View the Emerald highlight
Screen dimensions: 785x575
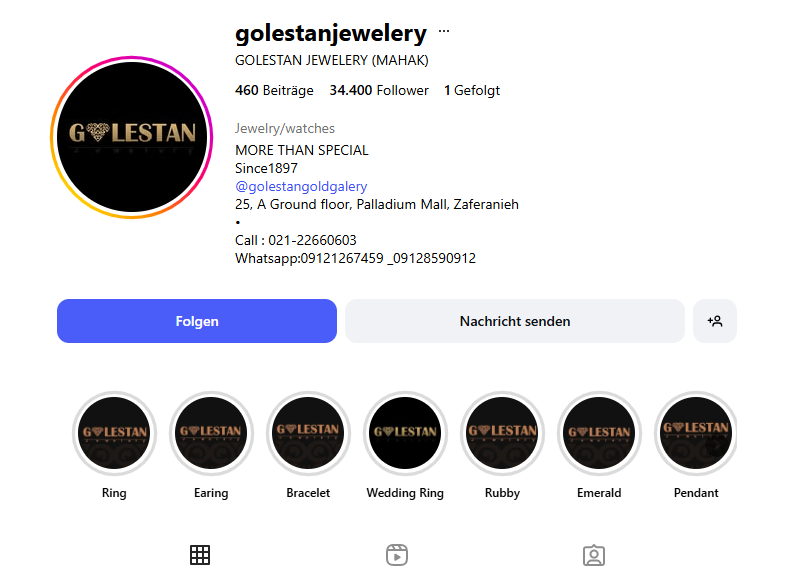[x=599, y=433]
